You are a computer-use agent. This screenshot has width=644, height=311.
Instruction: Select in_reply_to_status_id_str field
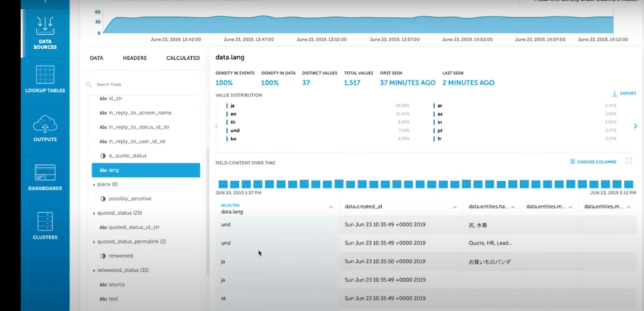[139, 127]
